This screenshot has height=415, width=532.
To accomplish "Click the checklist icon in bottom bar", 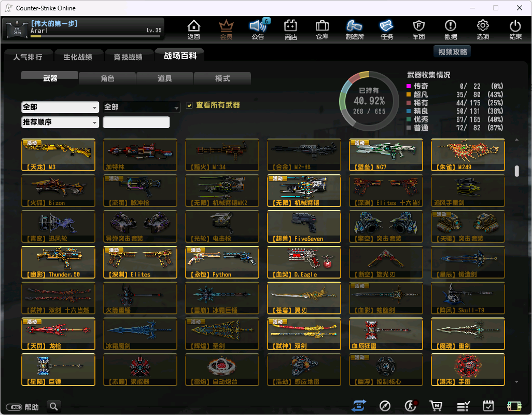I will (463, 406).
